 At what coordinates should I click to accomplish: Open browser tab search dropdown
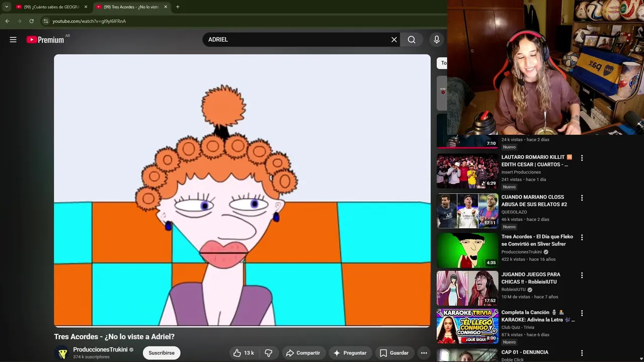tap(7, 7)
